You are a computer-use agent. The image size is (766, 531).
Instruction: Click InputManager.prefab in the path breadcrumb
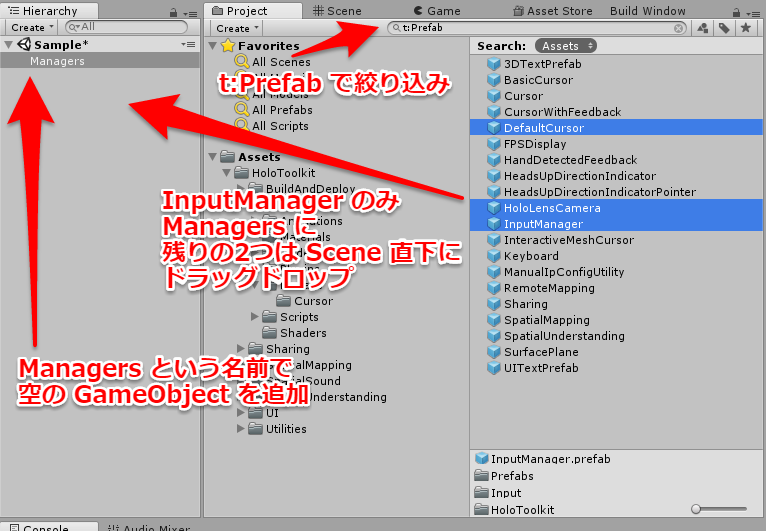coord(551,459)
